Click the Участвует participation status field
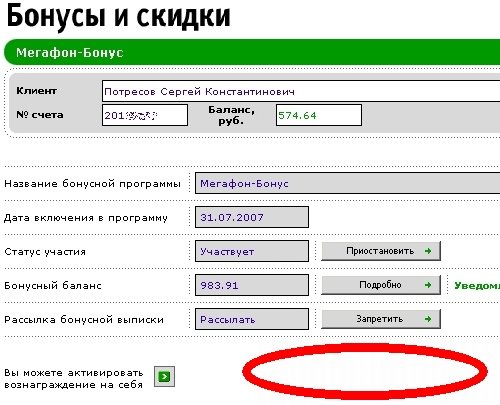 [252, 251]
